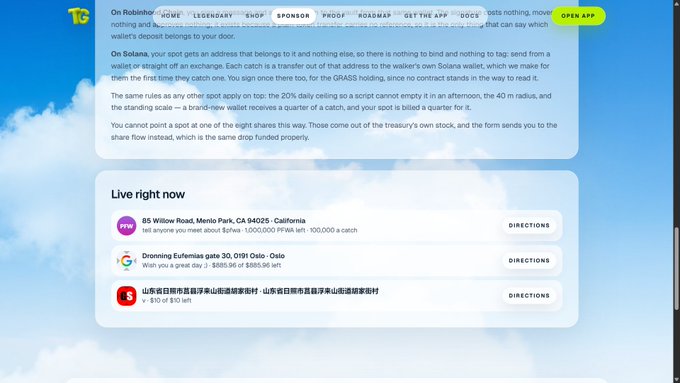Open the Docs nav item
Viewport: 680px width, 383px height.
coord(470,16)
